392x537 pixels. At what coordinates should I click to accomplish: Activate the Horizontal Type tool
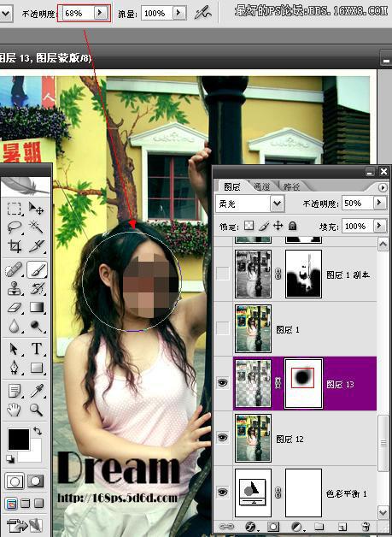[x=37, y=349]
